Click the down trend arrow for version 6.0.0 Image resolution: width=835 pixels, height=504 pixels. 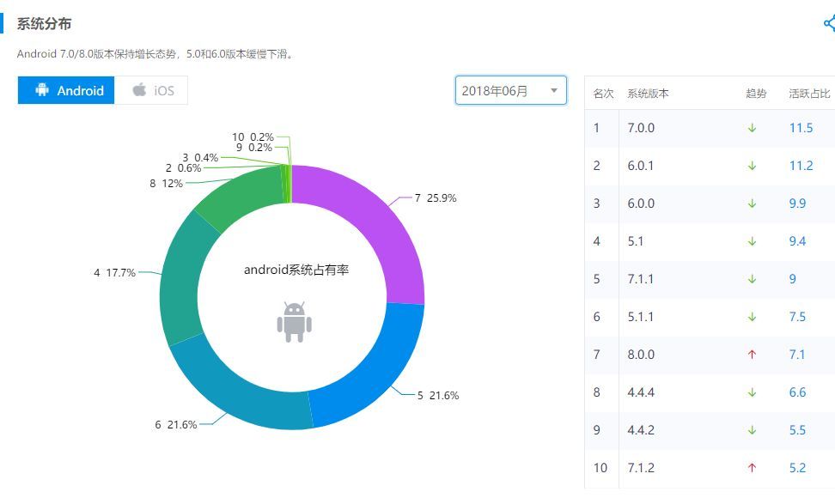pyautogui.click(x=752, y=203)
